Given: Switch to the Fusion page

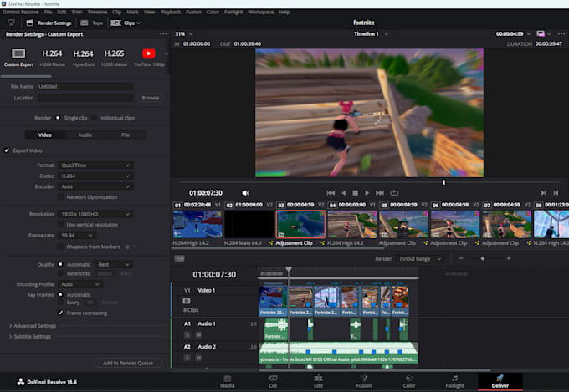Looking at the screenshot, I should click(x=364, y=381).
